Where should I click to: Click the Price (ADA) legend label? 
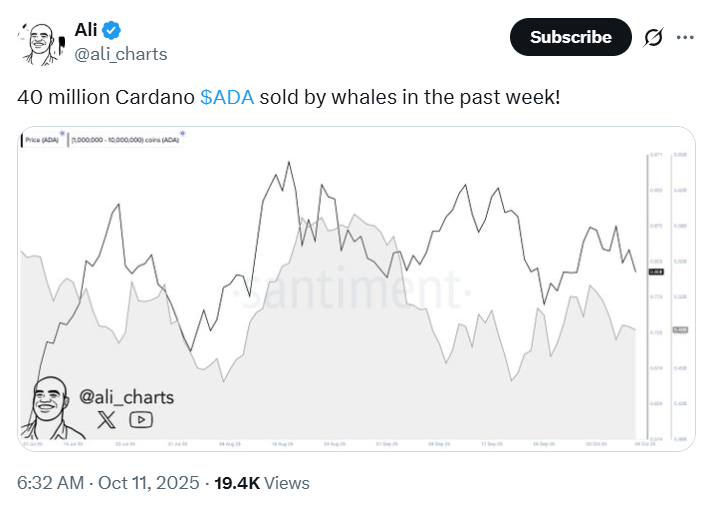coord(44,142)
